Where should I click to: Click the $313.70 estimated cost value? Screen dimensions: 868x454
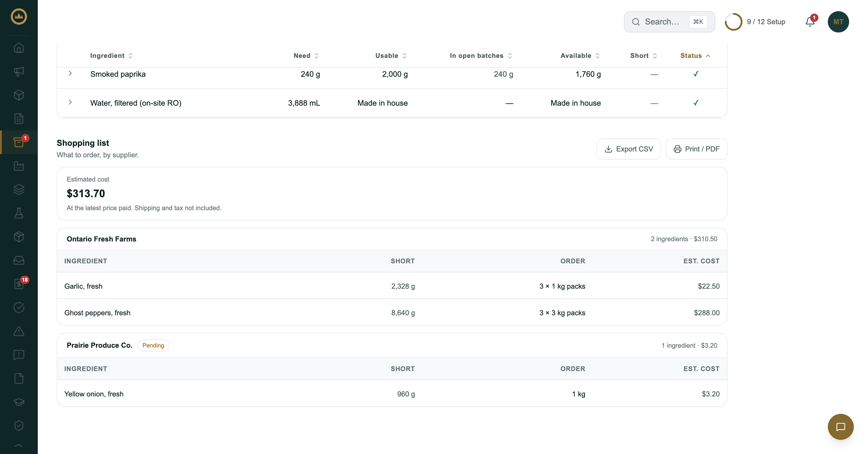pyautogui.click(x=86, y=193)
